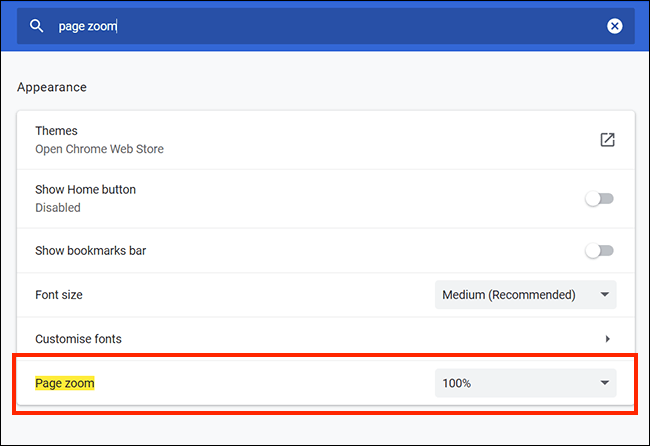Open the Page zoom 100% dropdown
Viewport: 650px width, 446px height.
[x=526, y=383]
